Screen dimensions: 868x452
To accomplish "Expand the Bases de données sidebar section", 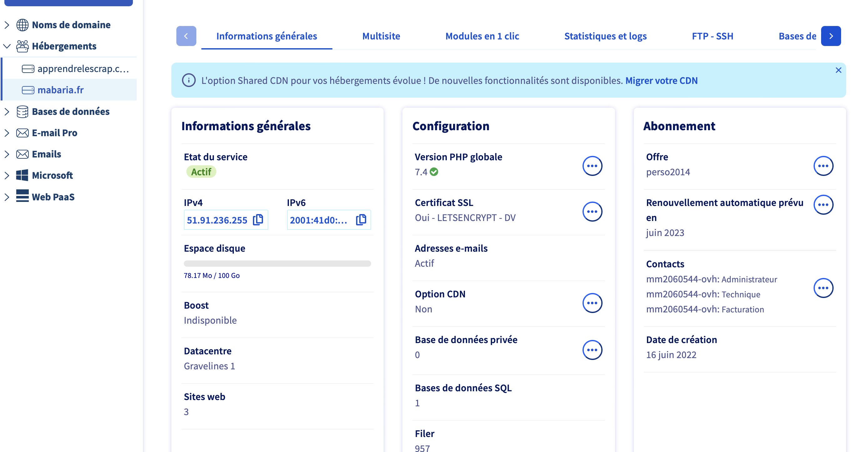I will point(7,112).
